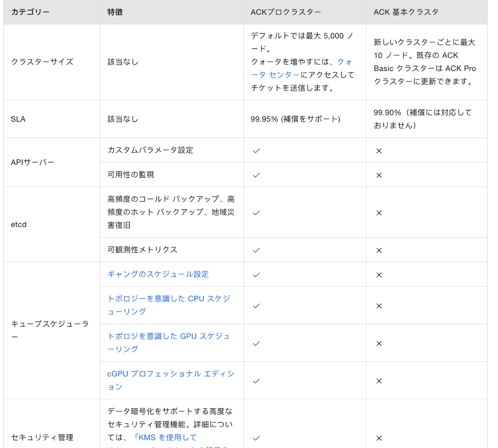This screenshot has height=448, width=498.
Task: Select the etcd category cell
Action: 52,225
